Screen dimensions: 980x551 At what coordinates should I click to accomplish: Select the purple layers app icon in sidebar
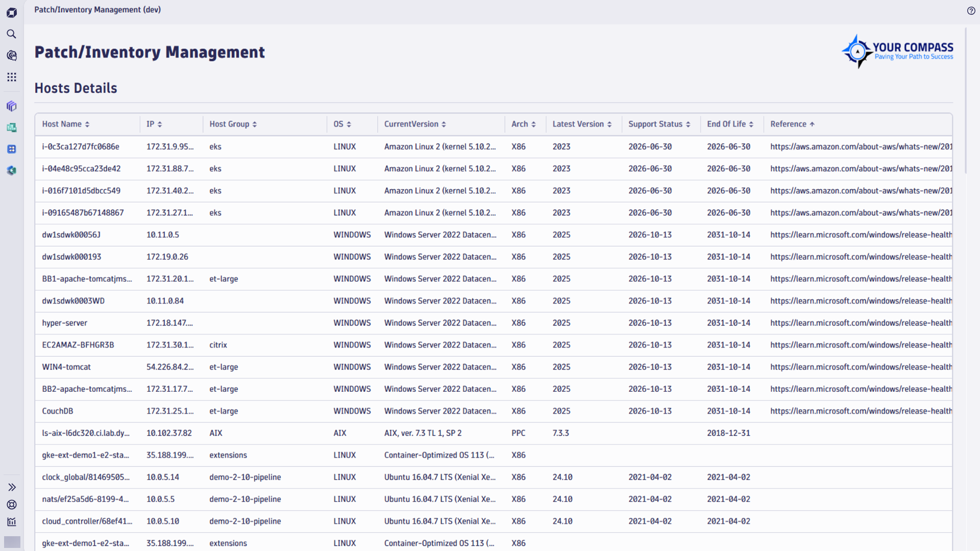pyautogui.click(x=11, y=106)
